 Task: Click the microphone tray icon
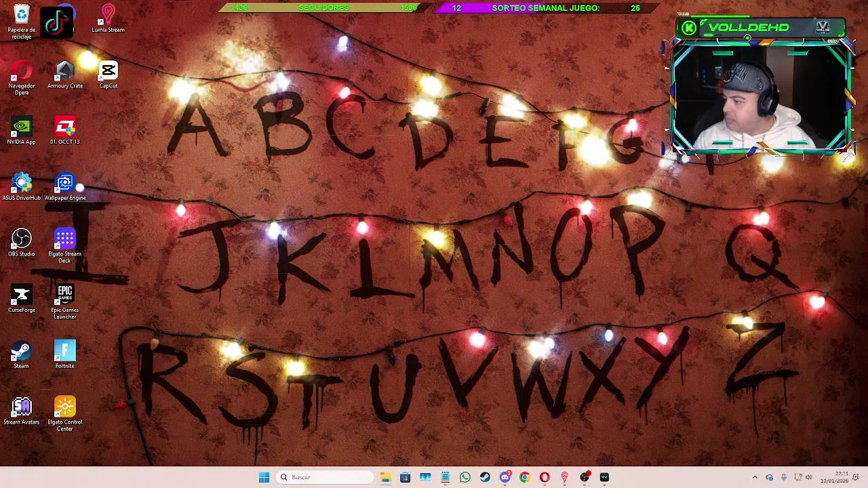coord(783,477)
